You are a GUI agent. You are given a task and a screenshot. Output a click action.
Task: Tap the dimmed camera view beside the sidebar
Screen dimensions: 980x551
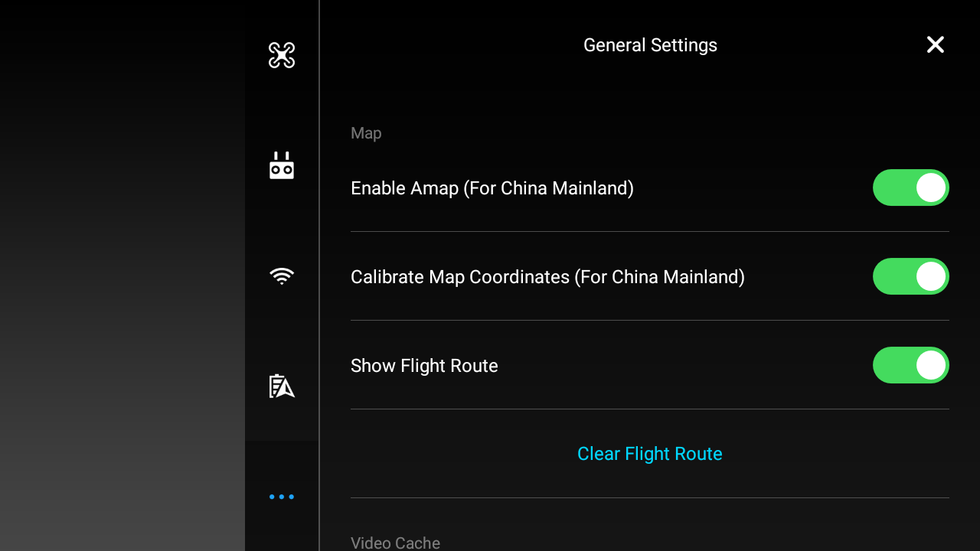(x=122, y=275)
